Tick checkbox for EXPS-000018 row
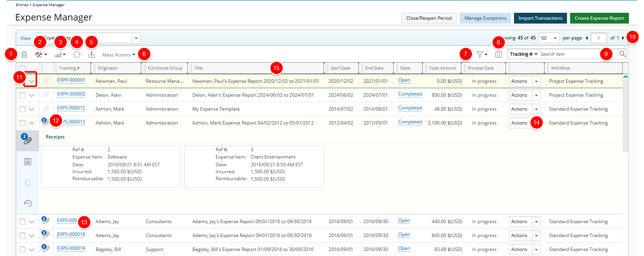 (22, 236)
